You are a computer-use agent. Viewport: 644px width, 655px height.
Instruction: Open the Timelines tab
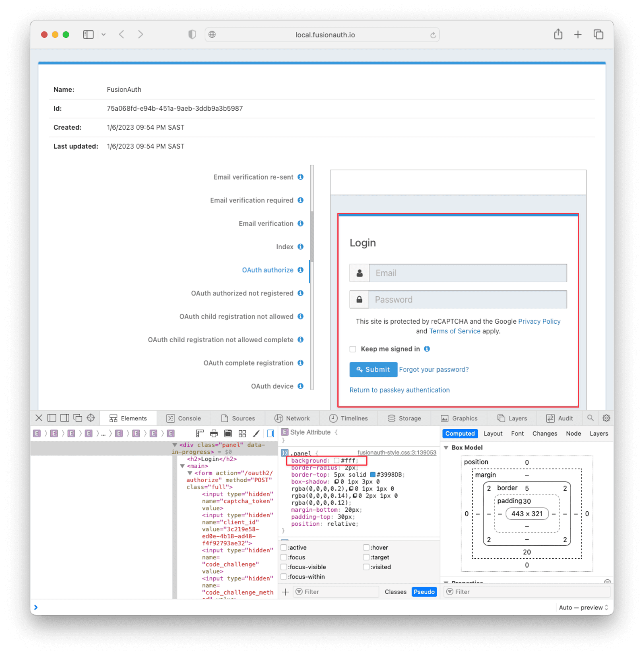tap(349, 418)
